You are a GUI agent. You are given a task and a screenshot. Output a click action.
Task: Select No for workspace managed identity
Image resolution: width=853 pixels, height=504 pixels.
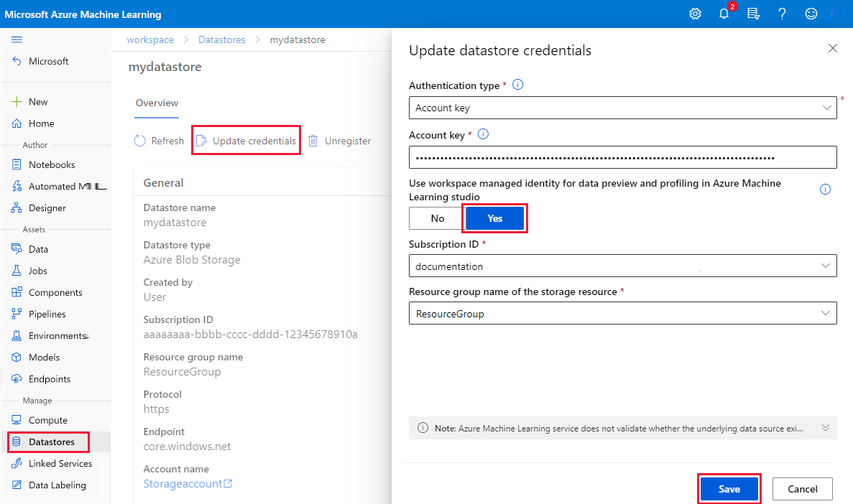pos(438,218)
